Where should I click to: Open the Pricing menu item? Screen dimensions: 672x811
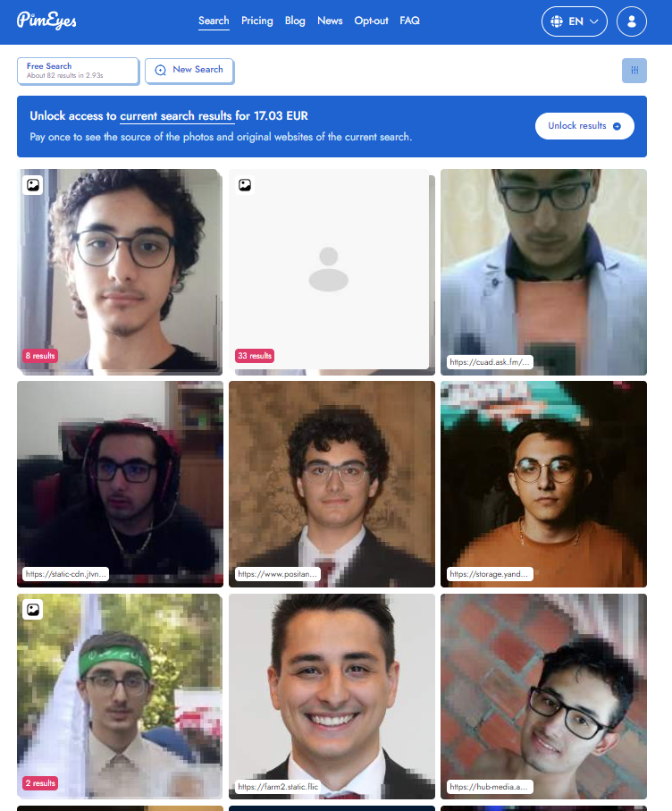pos(256,21)
